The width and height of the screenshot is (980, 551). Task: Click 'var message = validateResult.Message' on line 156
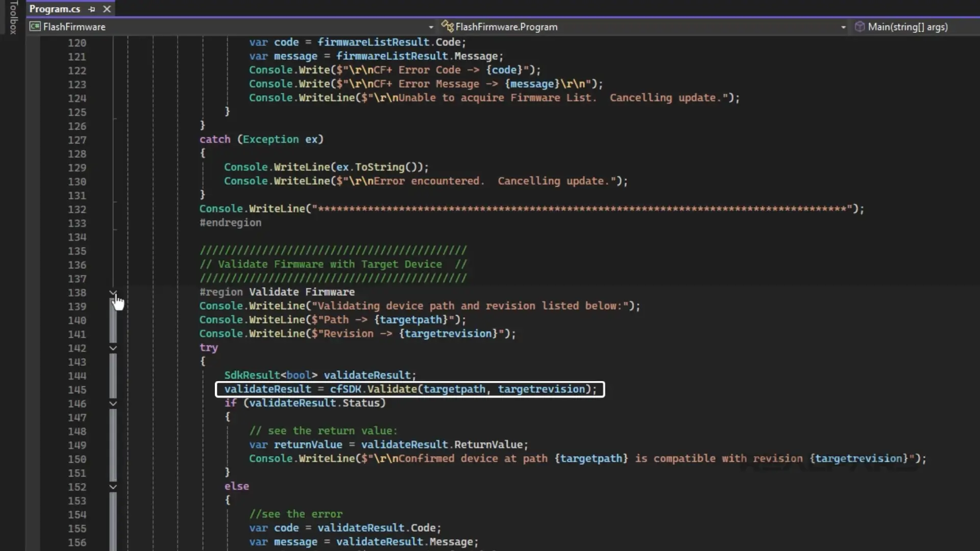point(364,542)
